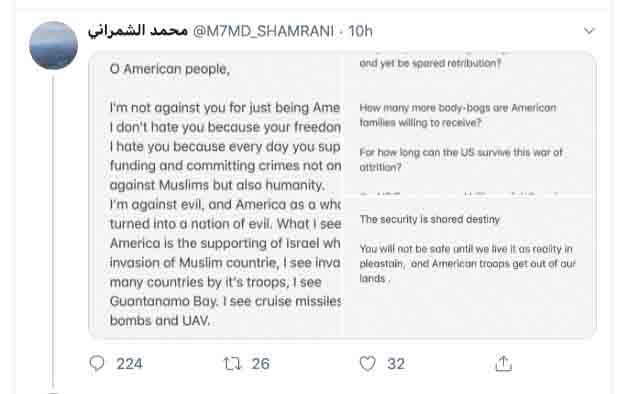Viewport: 620px width, 394px height.
Task: Like the tweet with the heart icon
Action: point(367,363)
